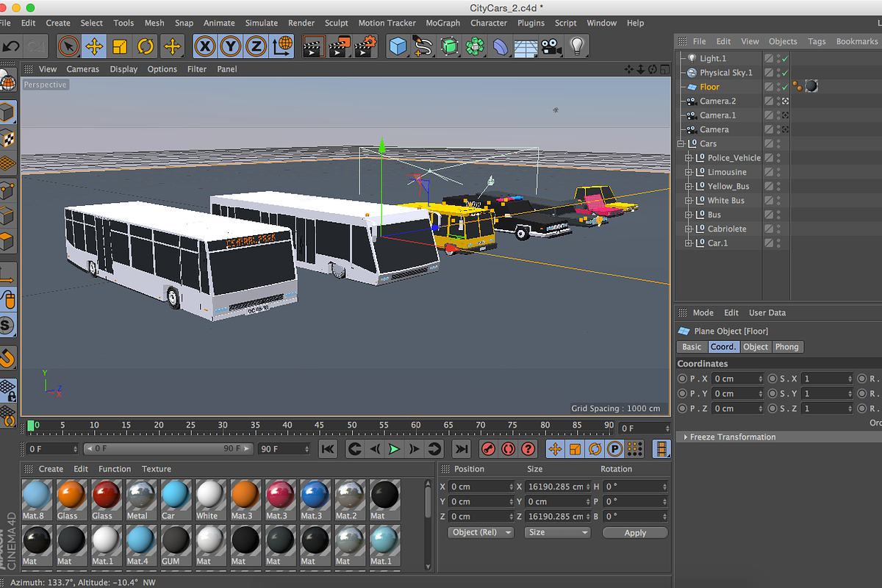Expand the Police_Vehicle object

pos(689,158)
